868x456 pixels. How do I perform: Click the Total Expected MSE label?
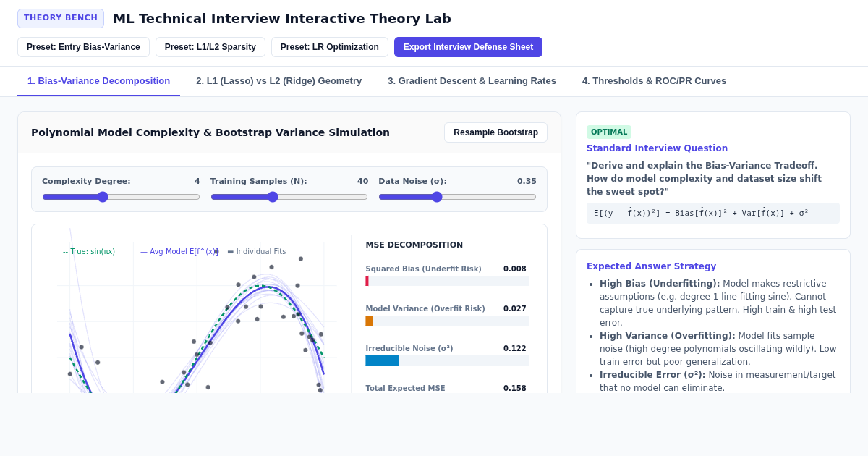tap(405, 389)
